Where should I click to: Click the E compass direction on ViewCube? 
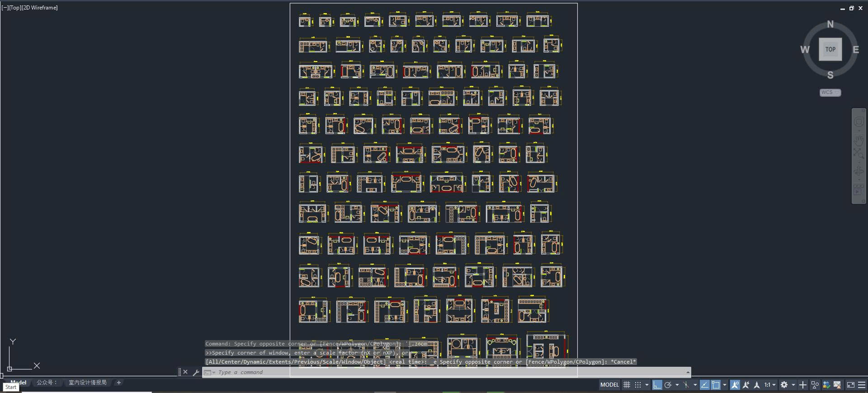click(855, 50)
